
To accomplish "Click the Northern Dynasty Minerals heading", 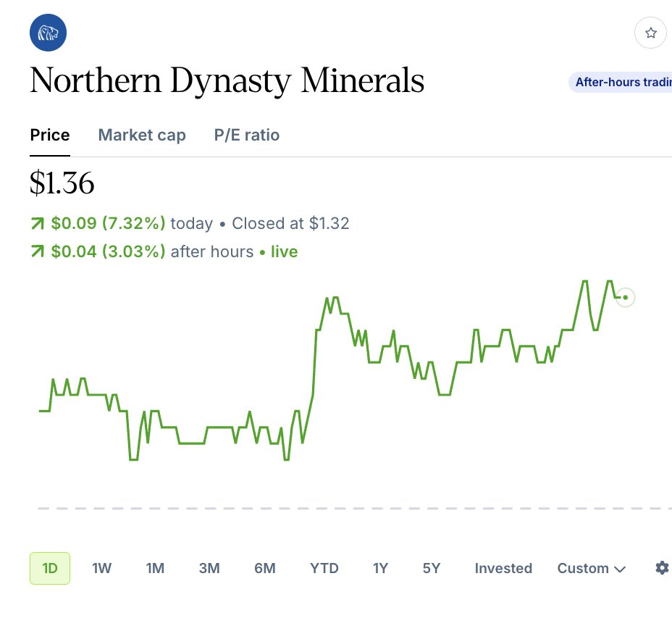I will pos(227,80).
